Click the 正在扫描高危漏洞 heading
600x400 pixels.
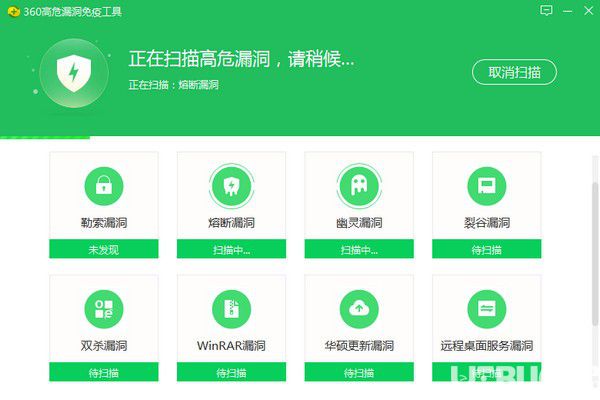tap(241, 59)
